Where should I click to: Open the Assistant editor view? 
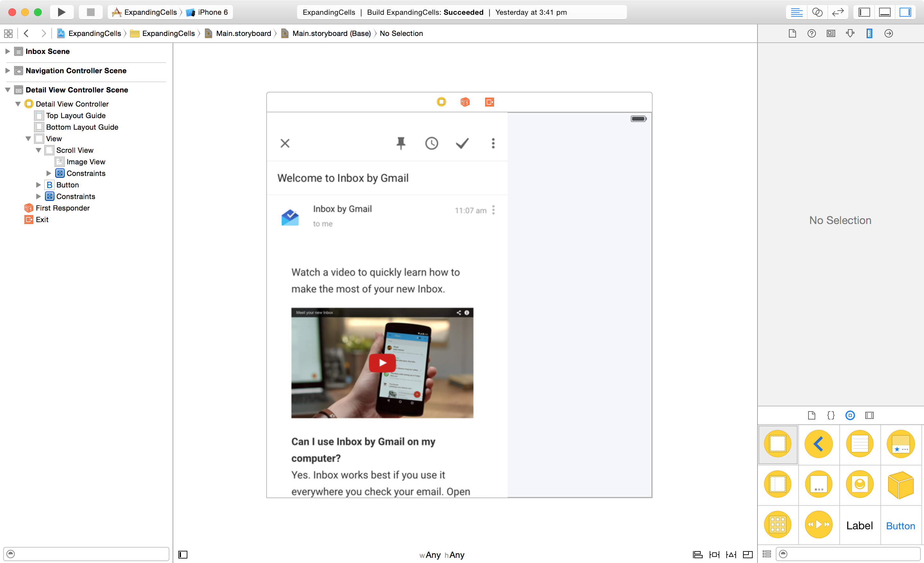tap(817, 12)
